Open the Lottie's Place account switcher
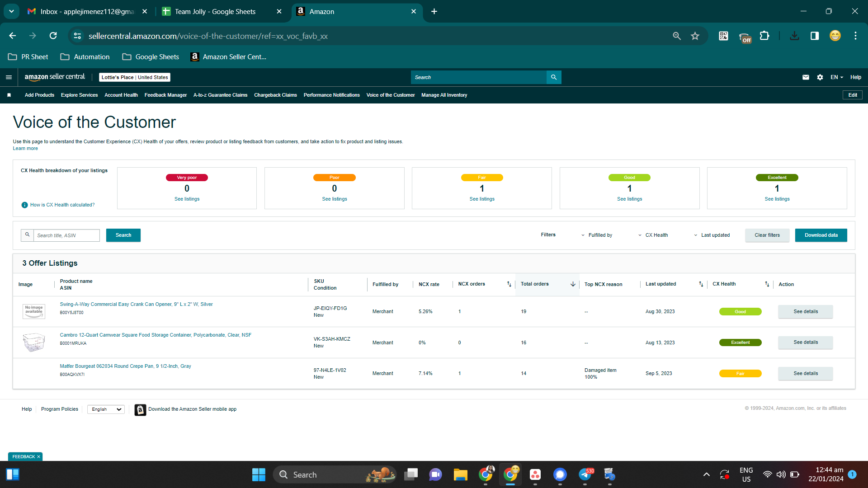 135,77
